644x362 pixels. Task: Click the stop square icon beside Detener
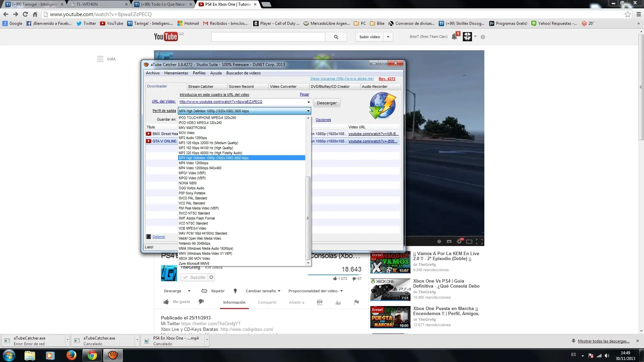point(149,237)
